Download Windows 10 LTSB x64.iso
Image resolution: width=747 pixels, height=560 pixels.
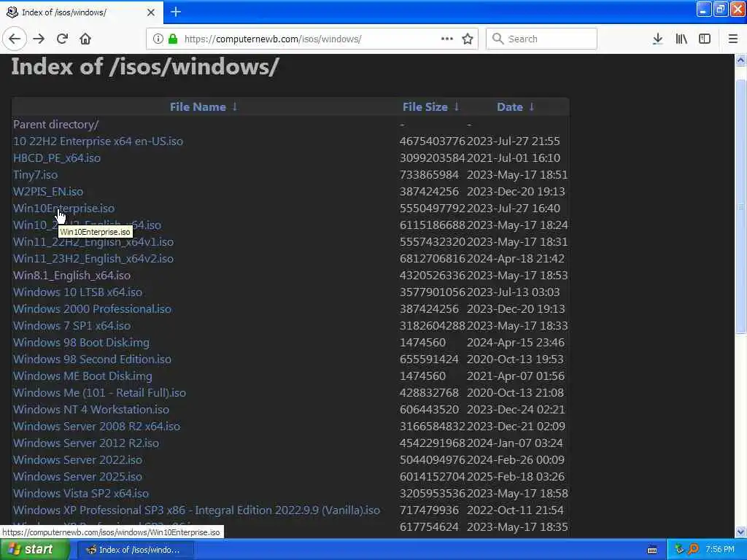pos(77,292)
